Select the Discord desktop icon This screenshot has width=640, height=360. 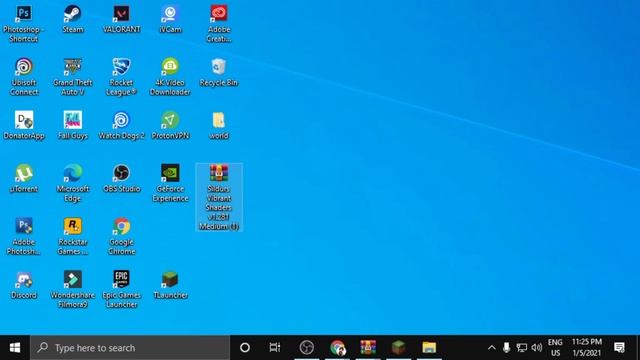(x=24, y=285)
